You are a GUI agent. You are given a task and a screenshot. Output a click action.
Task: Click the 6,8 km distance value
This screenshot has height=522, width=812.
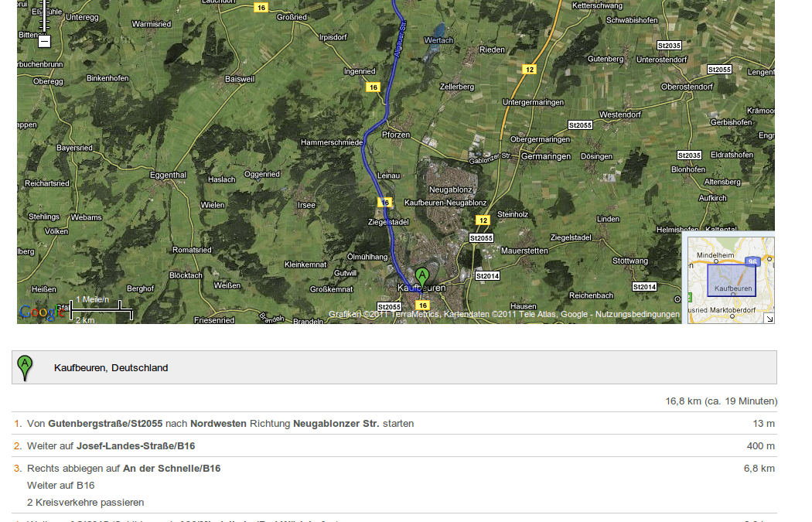click(x=759, y=469)
